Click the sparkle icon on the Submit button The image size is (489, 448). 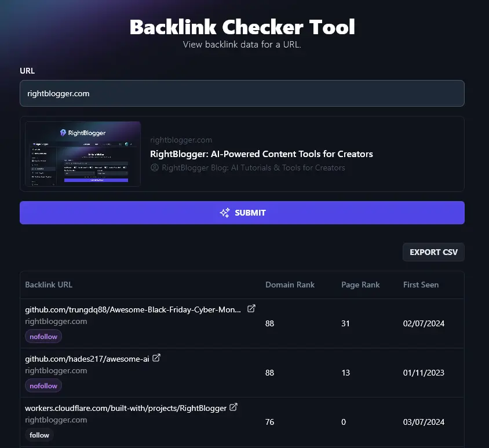pos(225,212)
